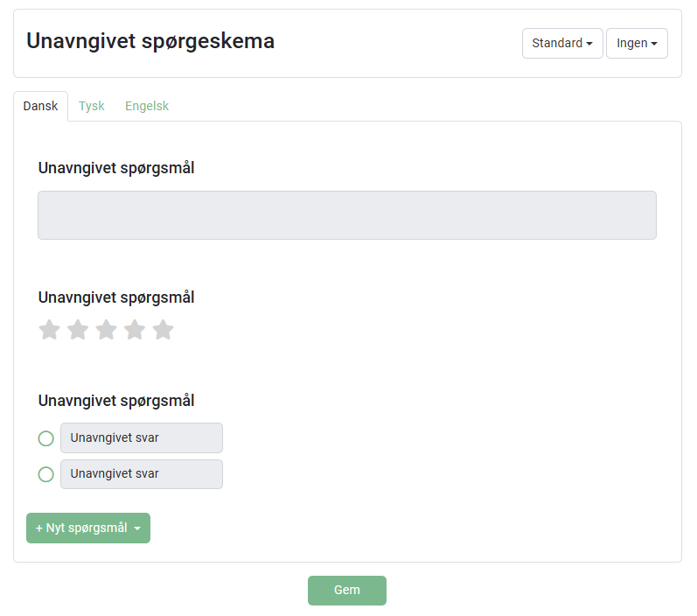
Task: Expand the Ingen dropdown
Action: [x=636, y=44]
